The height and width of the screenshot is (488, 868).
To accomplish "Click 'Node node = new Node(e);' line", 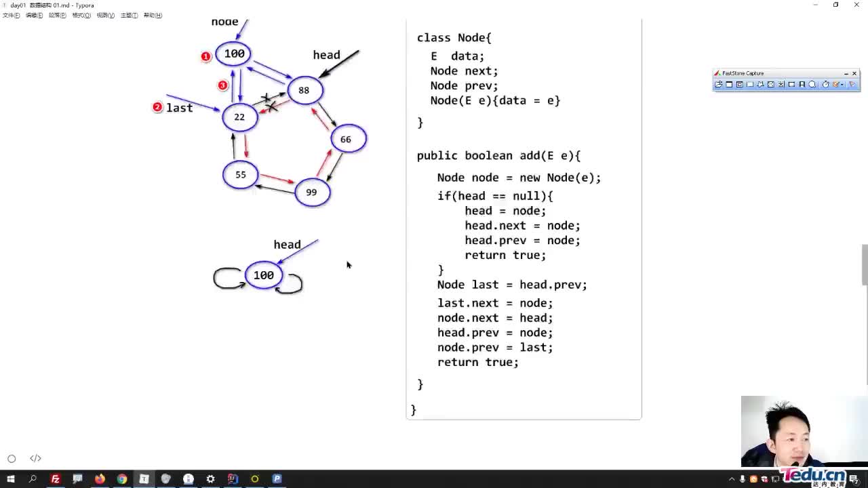I will tap(519, 178).
